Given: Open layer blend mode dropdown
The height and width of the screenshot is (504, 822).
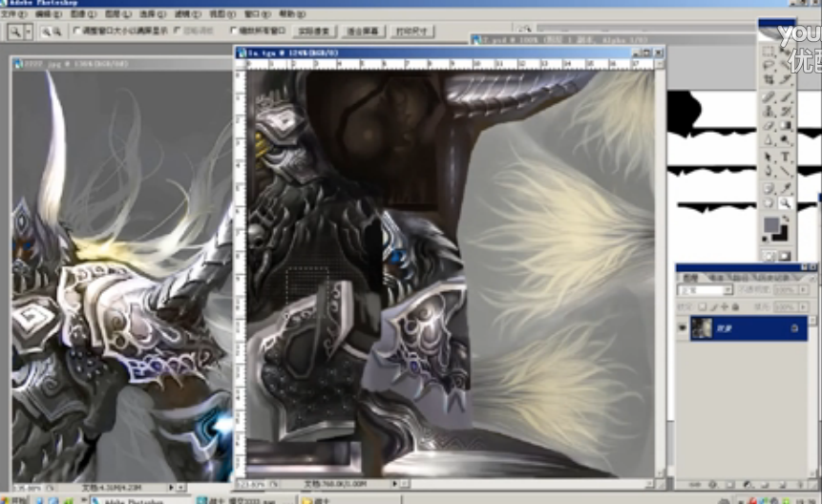Looking at the screenshot, I should 706,290.
